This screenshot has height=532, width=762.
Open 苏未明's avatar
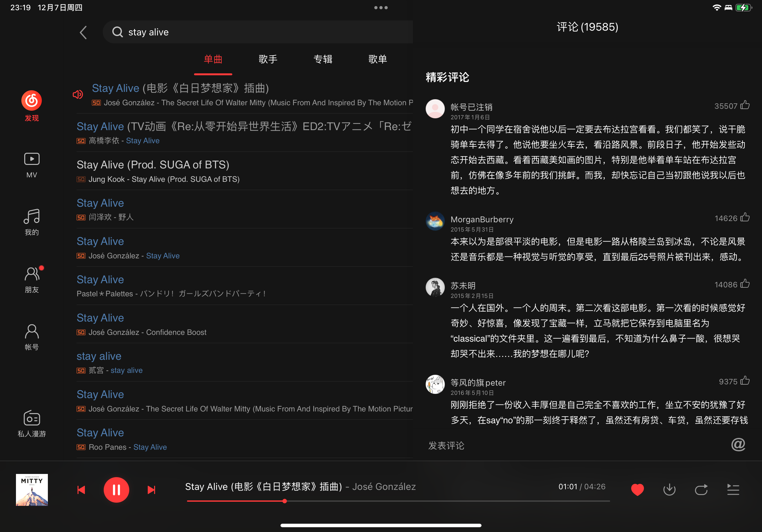pos(435,287)
